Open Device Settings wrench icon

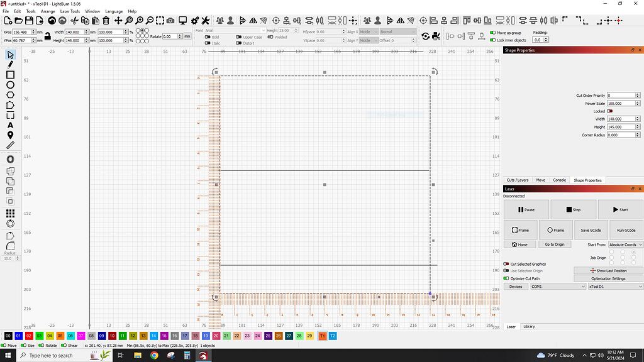205,19
